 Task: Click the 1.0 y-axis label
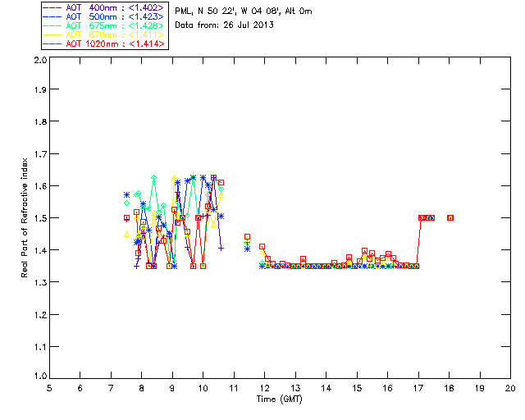[x=40, y=376]
